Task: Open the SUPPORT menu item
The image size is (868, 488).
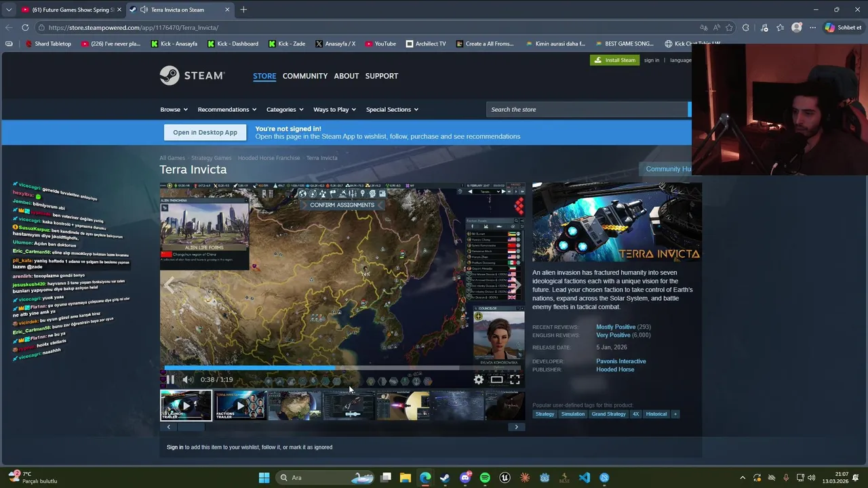Action: pos(382,76)
